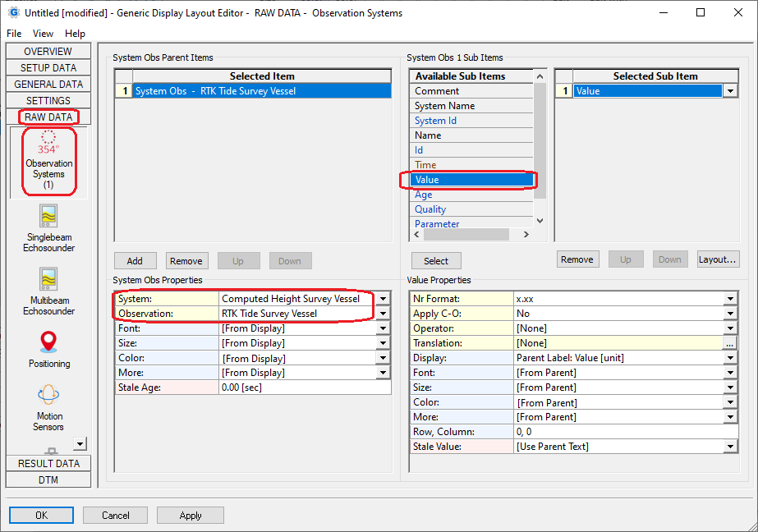The height and width of the screenshot is (532, 758).
Task: Select the Multibeam Echosounder icon
Action: point(48,279)
